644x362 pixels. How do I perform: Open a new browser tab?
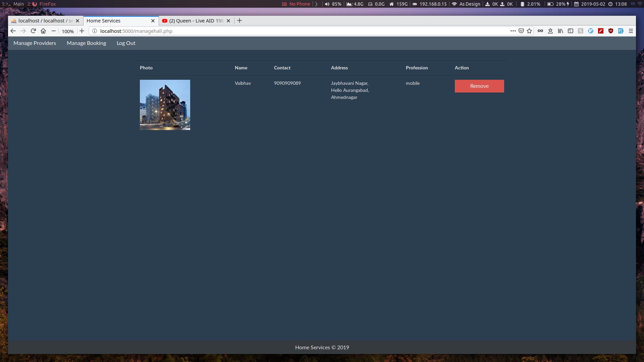point(239,21)
